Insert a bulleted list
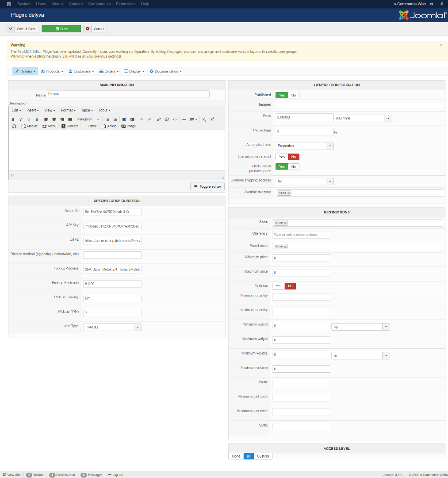The height and width of the screenshot is (478, 448). tap(107, 119)
